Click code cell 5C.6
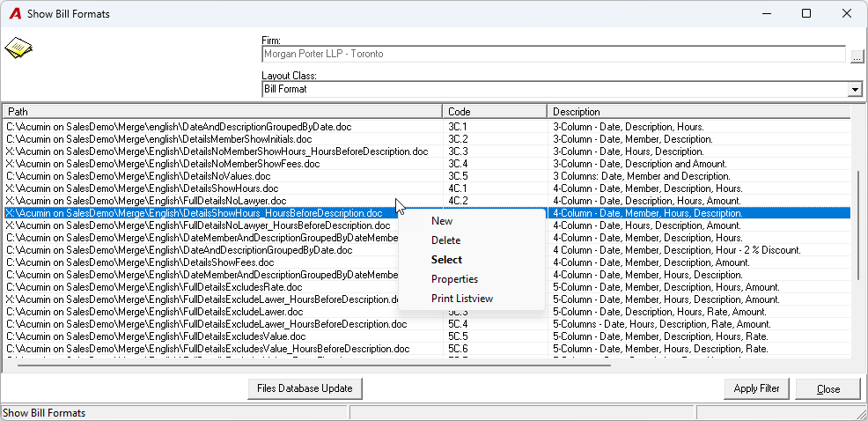Screen dimensions: 868x421 tap(458, 349)
